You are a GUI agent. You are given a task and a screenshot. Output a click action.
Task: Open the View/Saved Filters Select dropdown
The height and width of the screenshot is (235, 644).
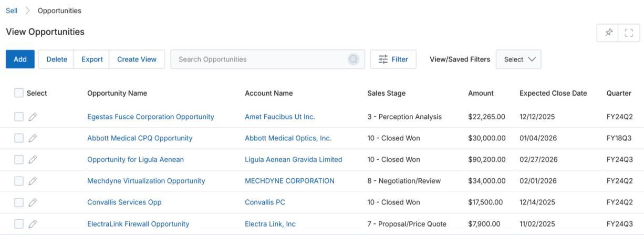pos(518,59)
